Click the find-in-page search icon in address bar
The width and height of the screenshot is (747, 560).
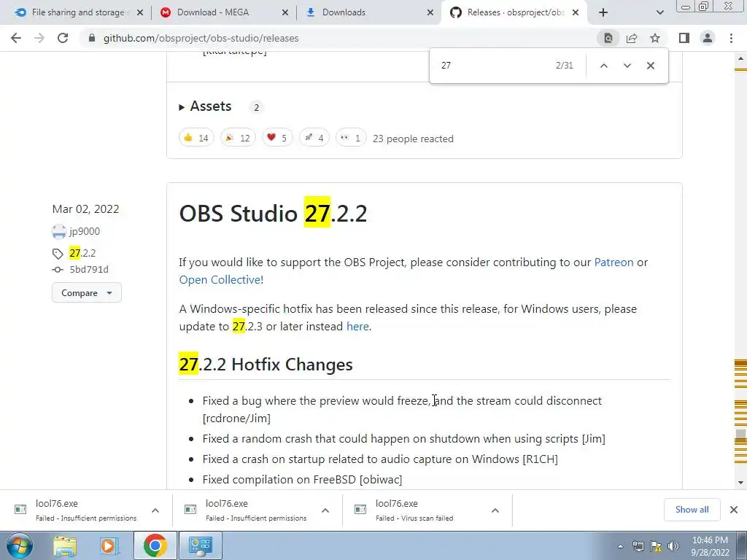[x=608, y=38]
